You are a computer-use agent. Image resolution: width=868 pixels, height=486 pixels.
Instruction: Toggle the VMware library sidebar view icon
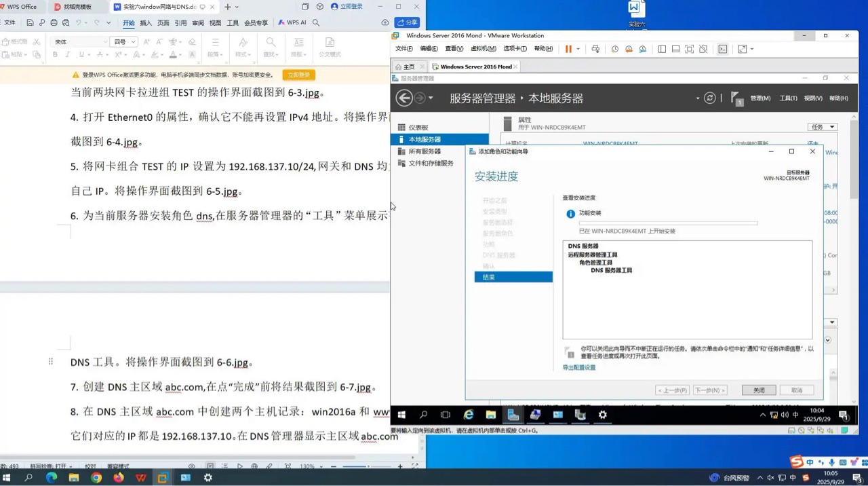click(x=662, y=49)
